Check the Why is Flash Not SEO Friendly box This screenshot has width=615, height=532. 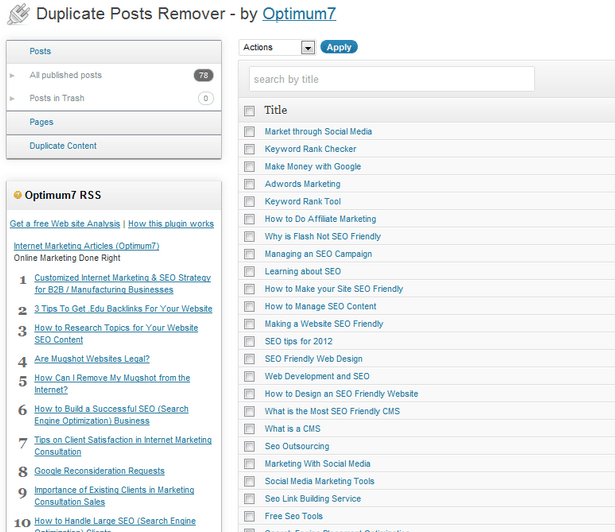pos(249,237)
